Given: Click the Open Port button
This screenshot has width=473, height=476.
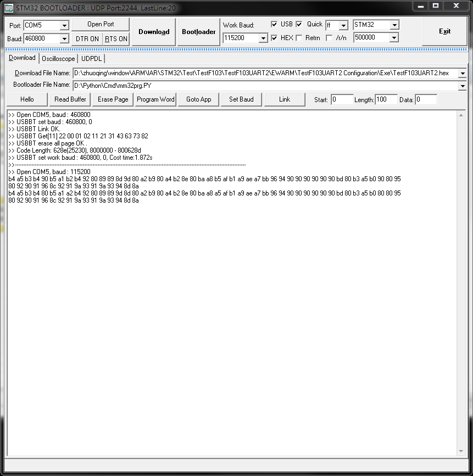Looking at the screenshot, I should (101, 24).
